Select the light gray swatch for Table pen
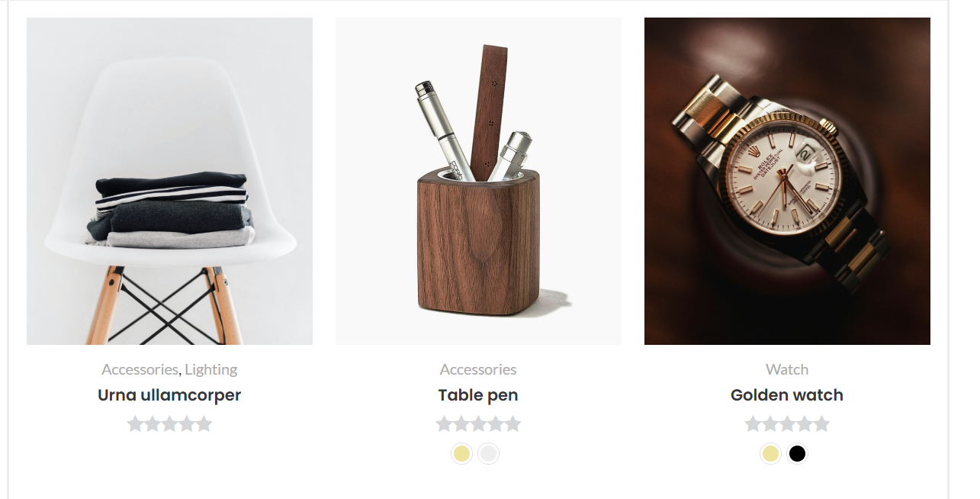980x499 pixels. point(488,454)
